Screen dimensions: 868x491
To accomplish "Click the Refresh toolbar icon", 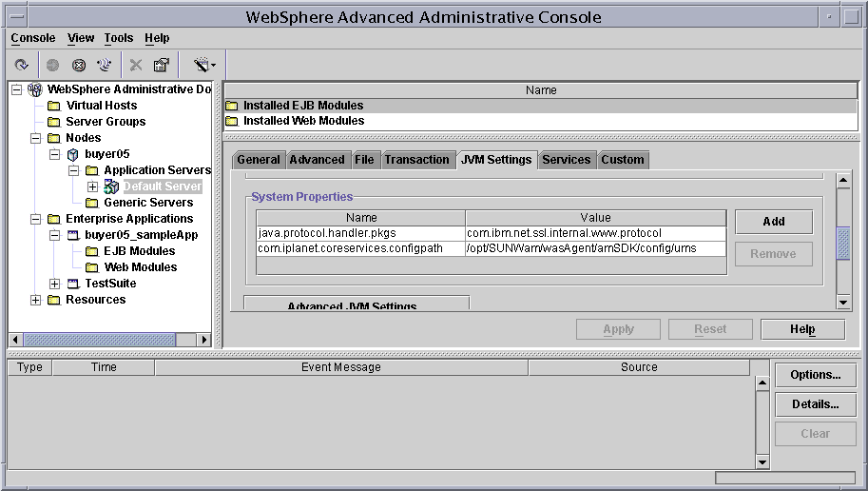I will coord(22,66).
